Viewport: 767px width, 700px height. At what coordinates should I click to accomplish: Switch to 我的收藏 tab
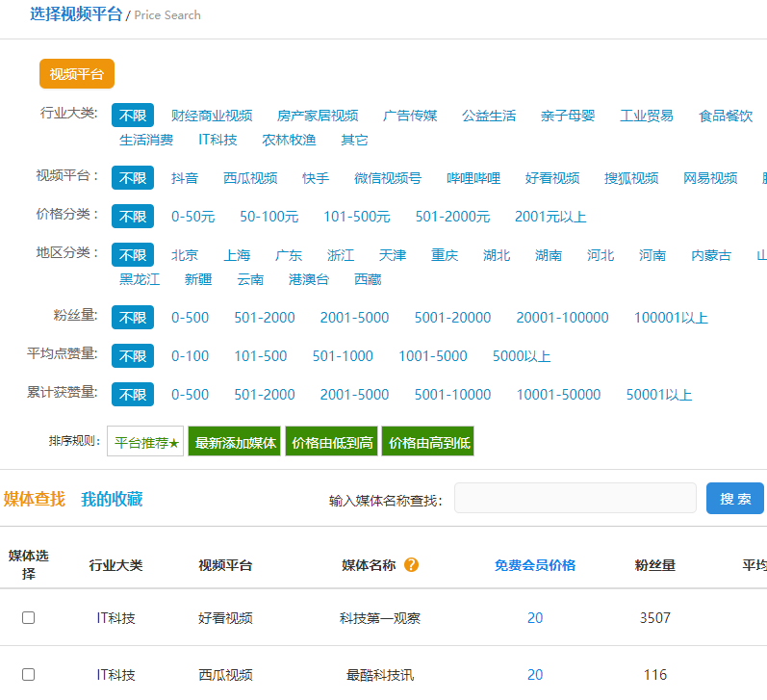click(112, 499)
